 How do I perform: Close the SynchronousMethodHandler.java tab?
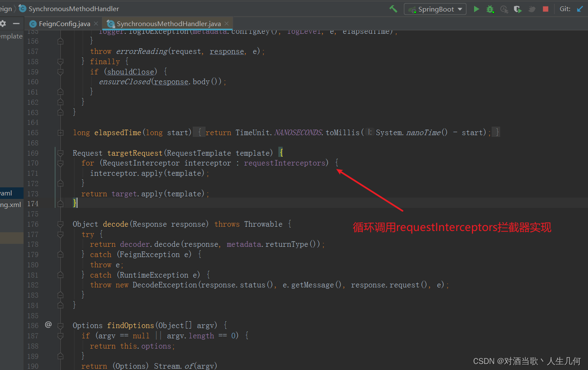point(227,24)
